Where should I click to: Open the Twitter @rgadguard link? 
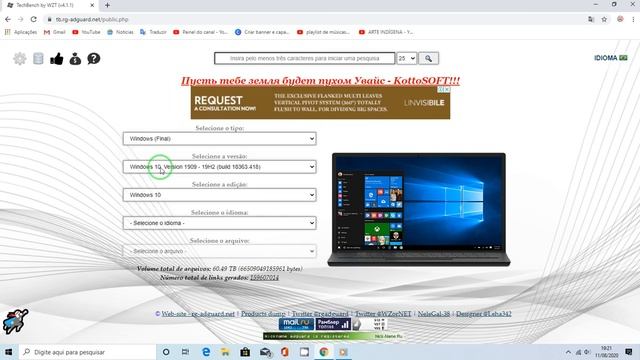320,313
